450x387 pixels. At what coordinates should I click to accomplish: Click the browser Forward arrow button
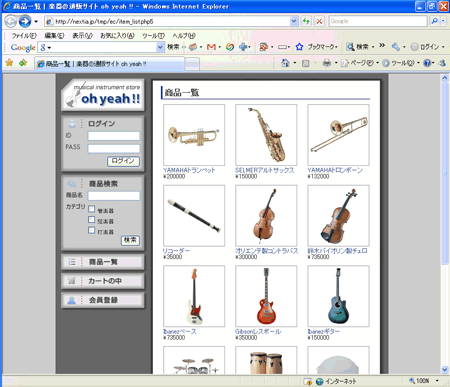click(x=25, y=22)
